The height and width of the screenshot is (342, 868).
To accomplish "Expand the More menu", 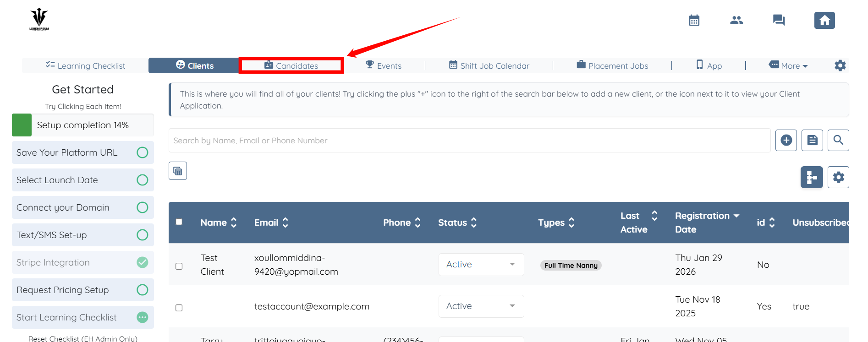I will pos(788,65).
